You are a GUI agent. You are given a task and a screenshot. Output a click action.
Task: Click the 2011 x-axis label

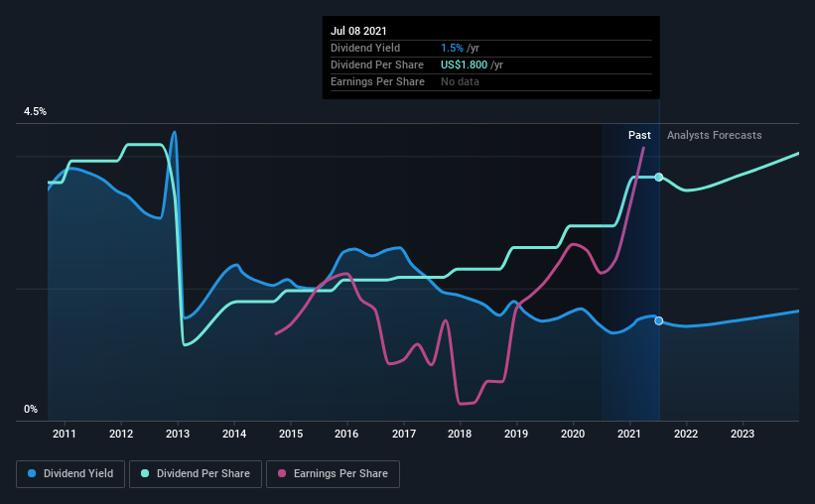tap(65, 434)
